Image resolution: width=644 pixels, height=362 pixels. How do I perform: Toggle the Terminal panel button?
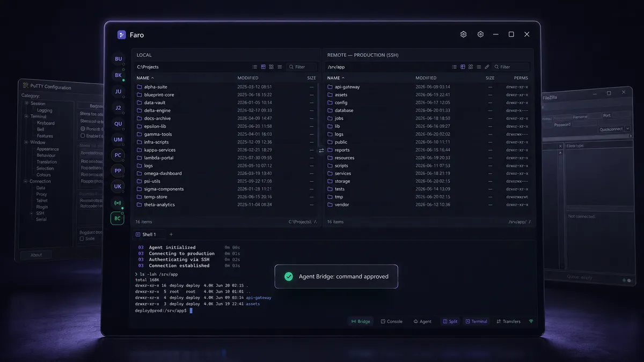click(x=477, y=321)
